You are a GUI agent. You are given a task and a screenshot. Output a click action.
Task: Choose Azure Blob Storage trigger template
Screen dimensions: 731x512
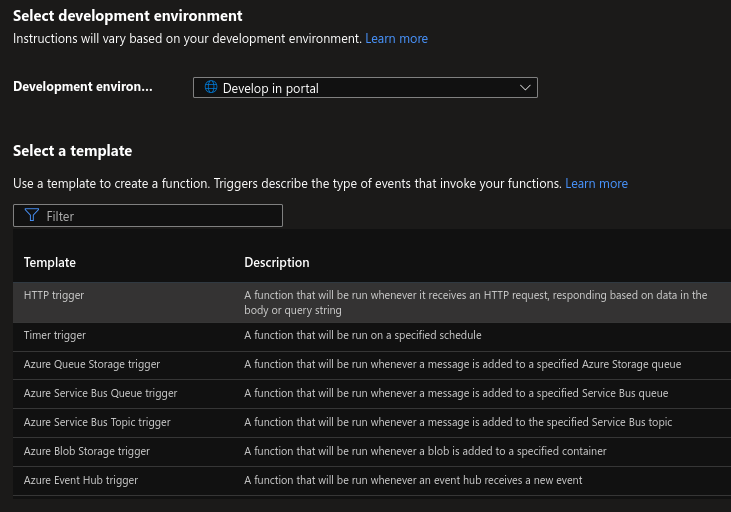[x=87, y=452]
